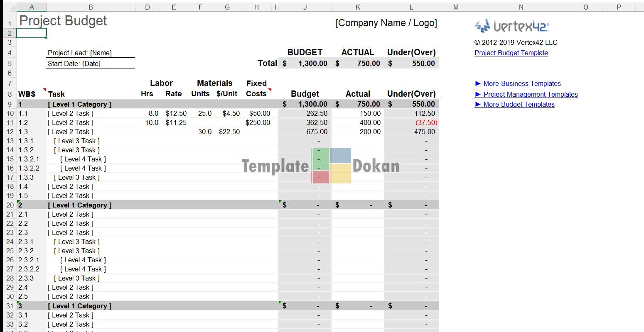Click the $250.00 fixed cost cell

tap(258, 122)
